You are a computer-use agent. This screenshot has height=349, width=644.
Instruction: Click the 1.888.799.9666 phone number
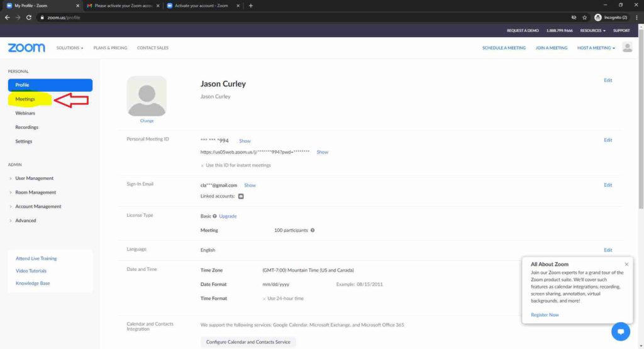(559, 30)
